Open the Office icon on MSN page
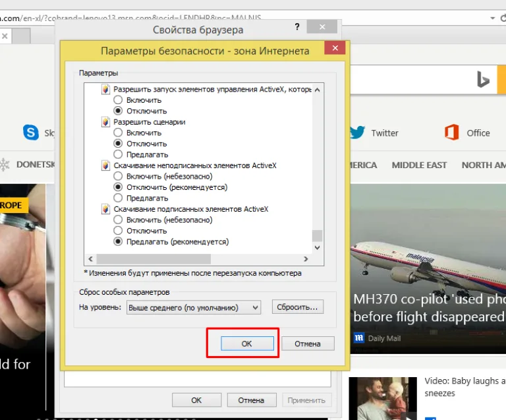506x420 pixels. (452, 133)
